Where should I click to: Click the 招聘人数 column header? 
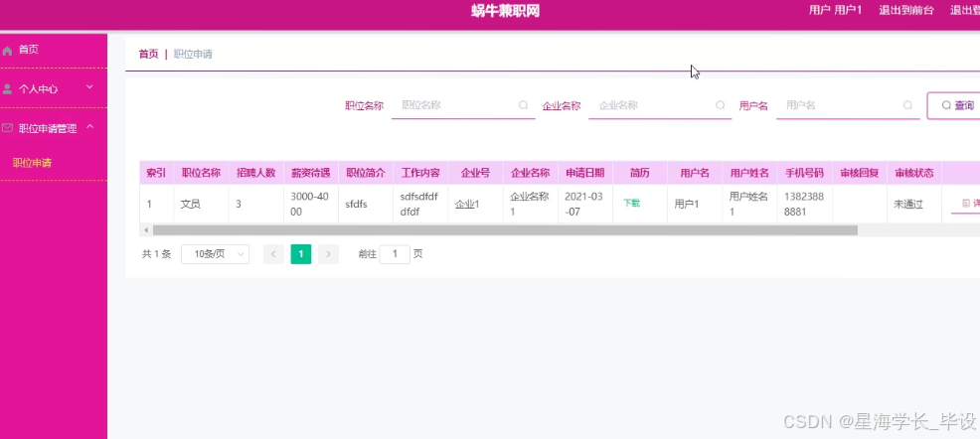point(256,173)
